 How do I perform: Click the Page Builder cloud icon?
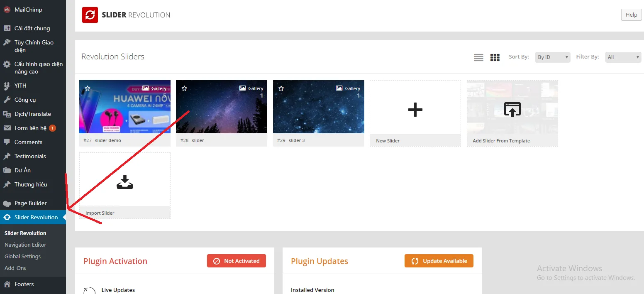coord(7,203)
